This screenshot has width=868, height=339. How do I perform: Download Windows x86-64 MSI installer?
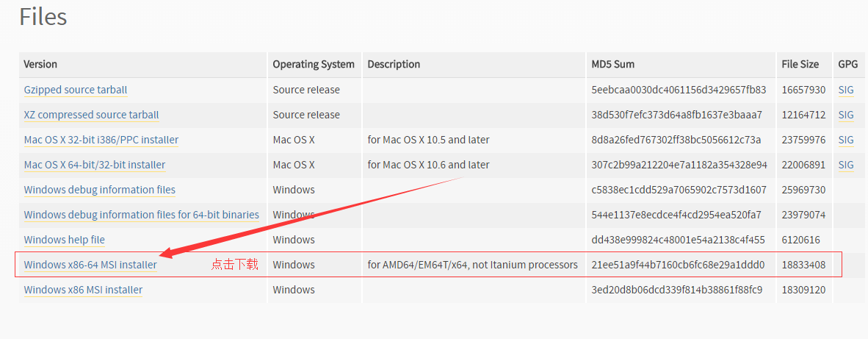[90, 265]
